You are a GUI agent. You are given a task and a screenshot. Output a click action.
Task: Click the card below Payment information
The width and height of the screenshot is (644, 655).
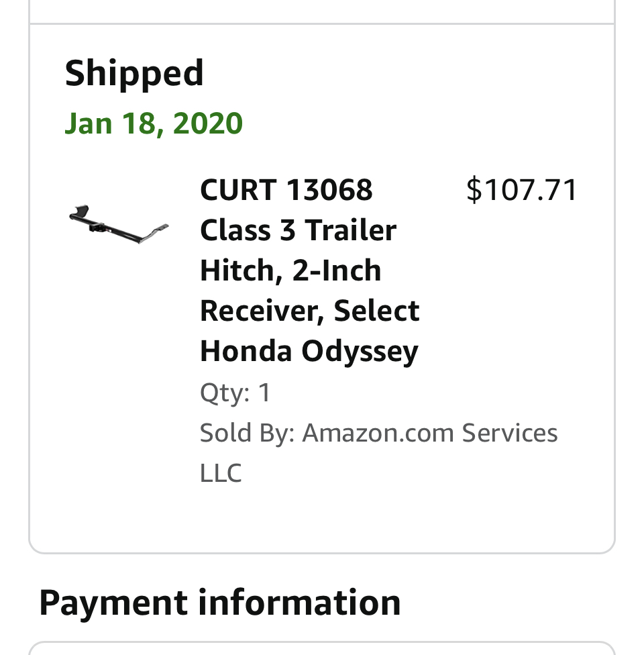tap(322, 648)
